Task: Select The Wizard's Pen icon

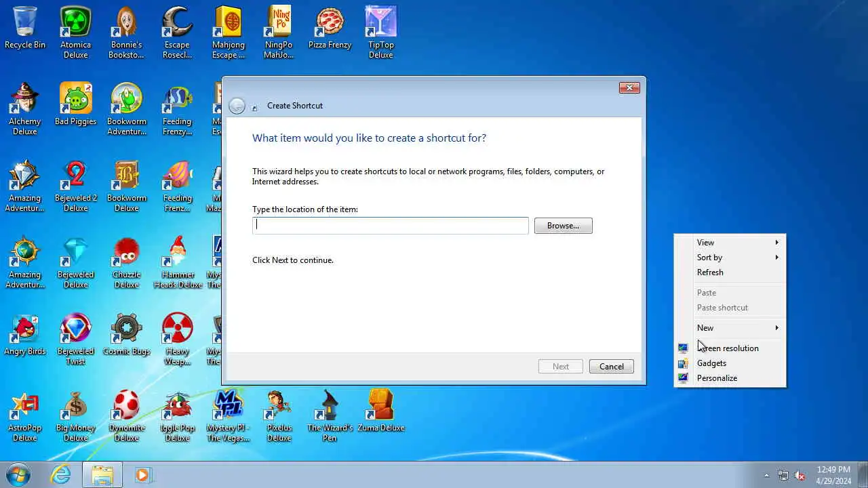Action: tap(330, 415)
